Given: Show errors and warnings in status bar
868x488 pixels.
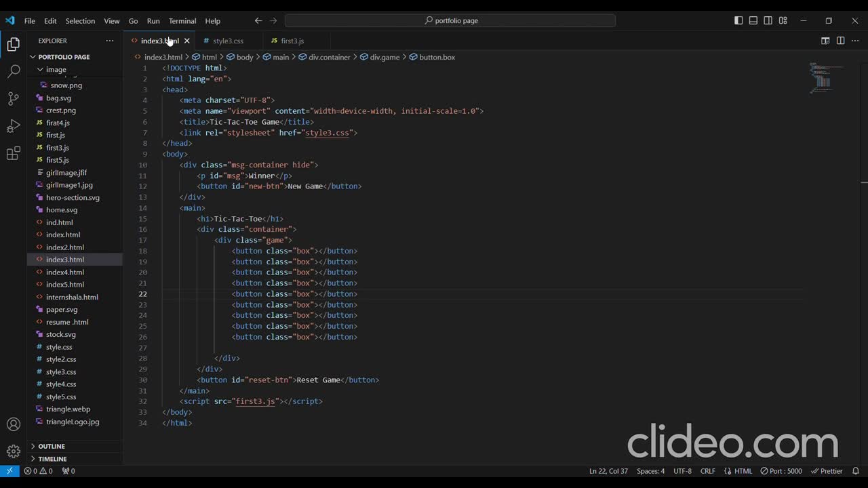Looking at the screenshot, I should point(39,471).
